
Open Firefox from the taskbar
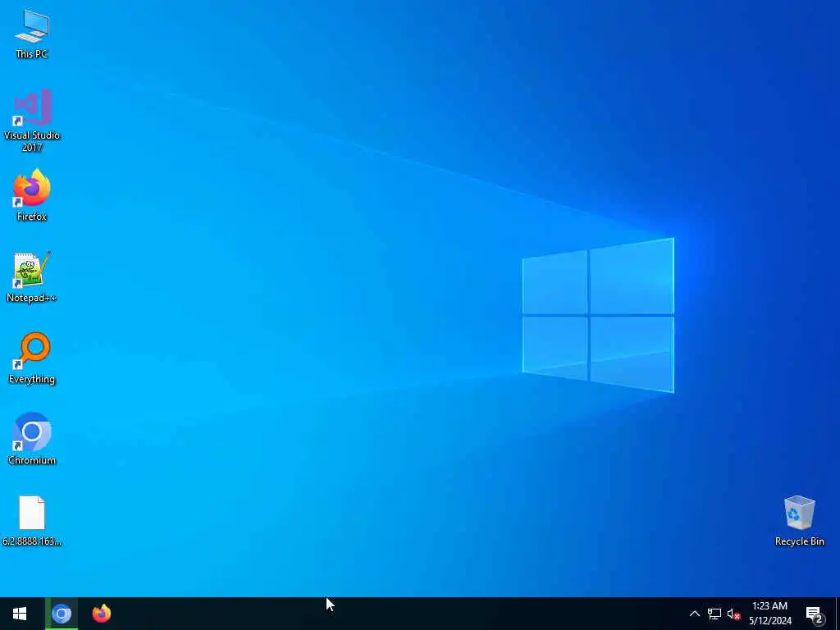(101, 614)
